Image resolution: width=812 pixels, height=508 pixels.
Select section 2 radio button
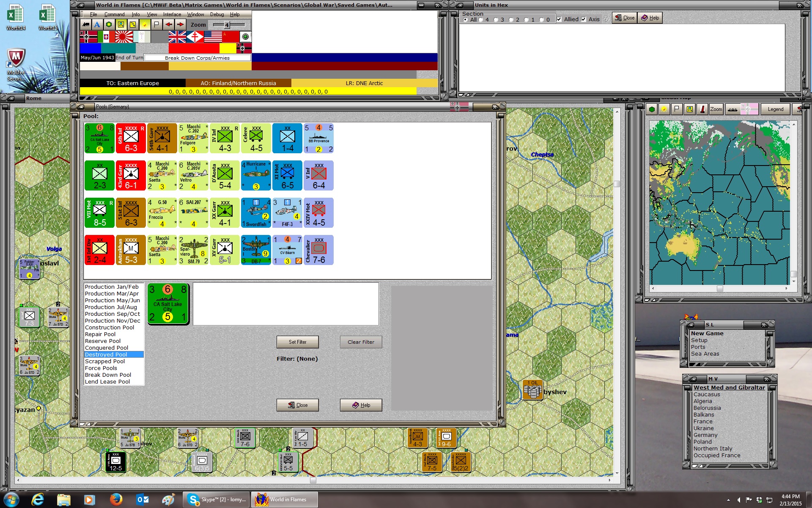(x=511, y=19)
